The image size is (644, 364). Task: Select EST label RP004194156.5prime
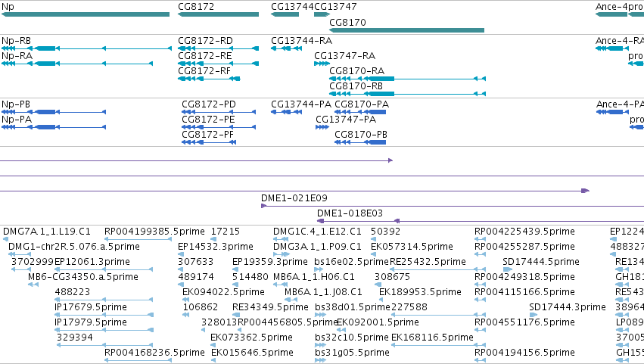(x=524, y=353)
